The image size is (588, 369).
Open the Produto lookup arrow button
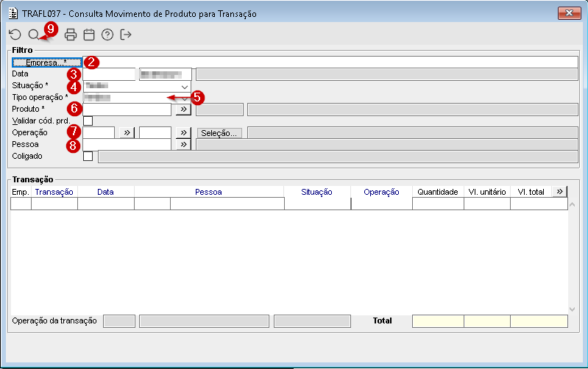pyautogui.click(x=183, y=110)
